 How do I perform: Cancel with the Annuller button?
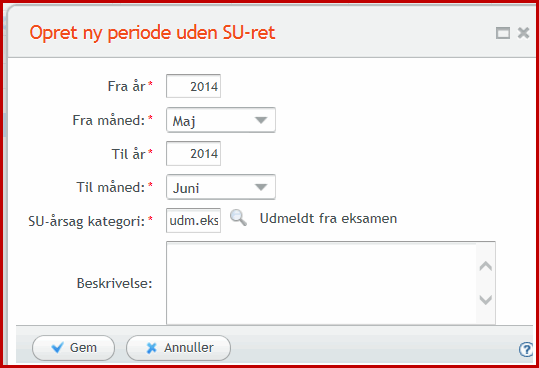[x=178, y=348]
